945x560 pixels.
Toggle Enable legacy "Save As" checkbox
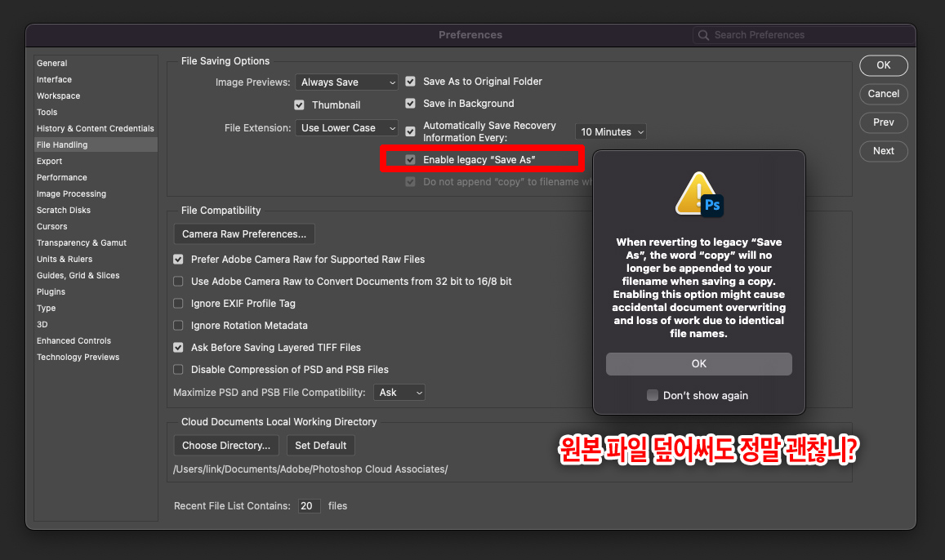[x=410, y=159]
